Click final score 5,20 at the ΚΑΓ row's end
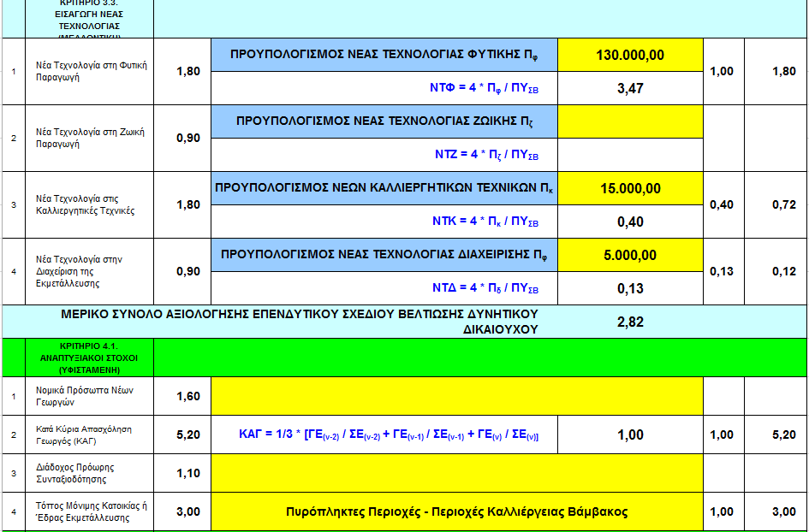 (784, 435)
